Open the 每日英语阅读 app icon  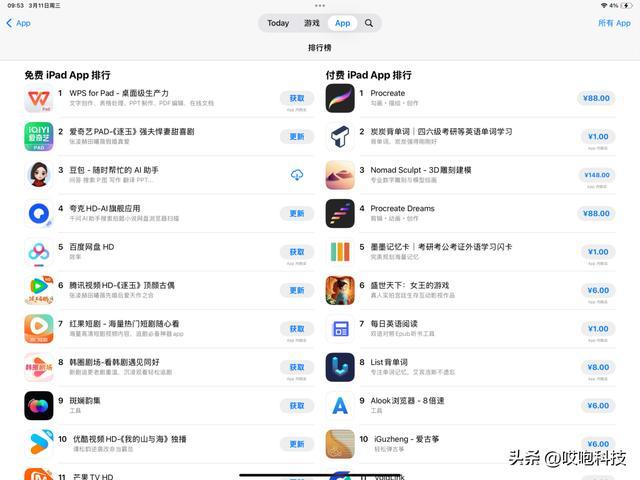pyautogui.click(x=340, y=329)
